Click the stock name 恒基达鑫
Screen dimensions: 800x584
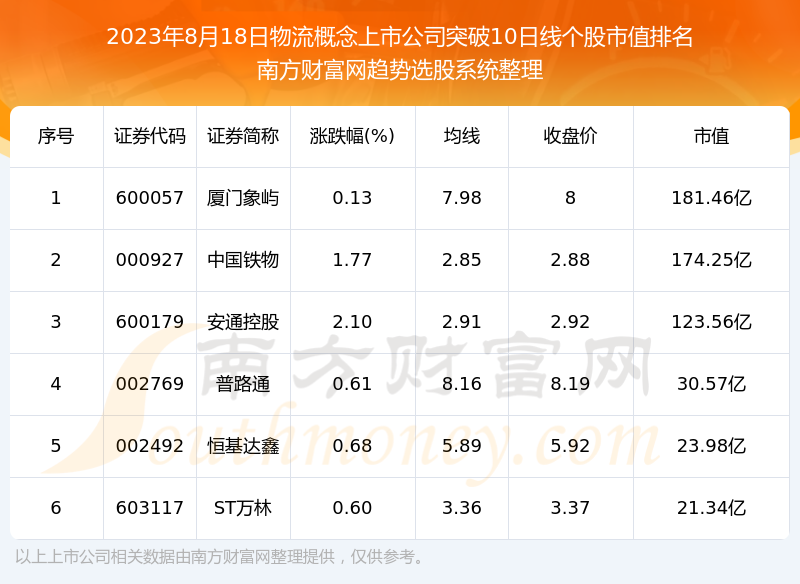click(x=243, y=446)
